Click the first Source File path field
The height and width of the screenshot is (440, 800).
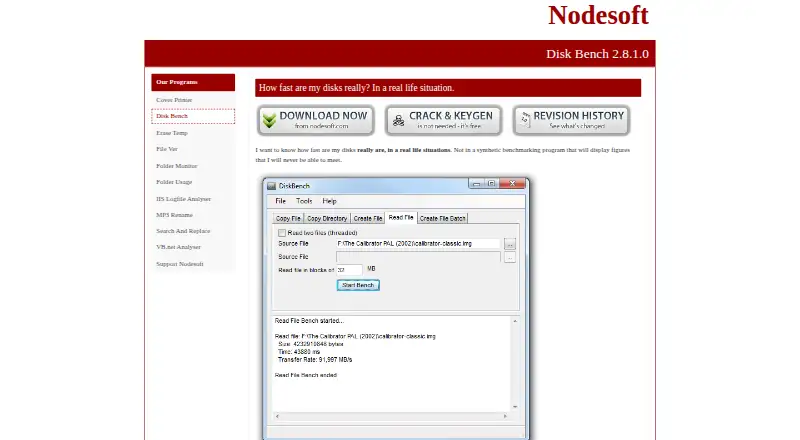[418, 244]
